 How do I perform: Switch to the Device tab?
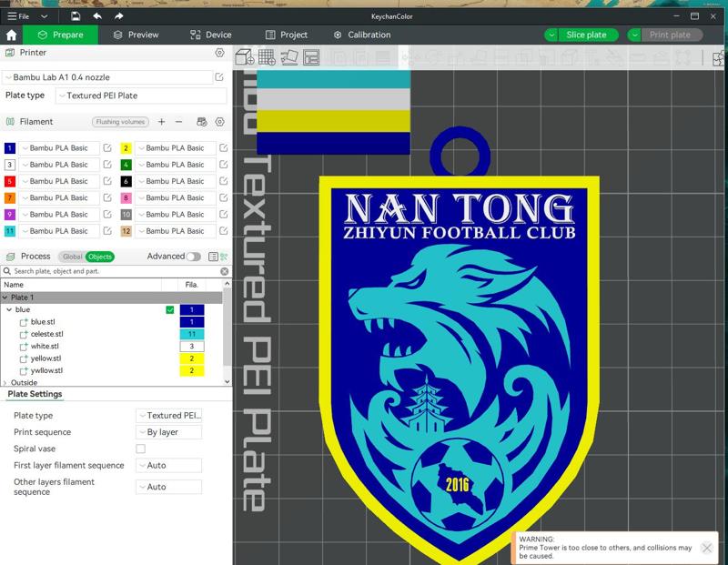pyautogui.click(x=211, y=35)
